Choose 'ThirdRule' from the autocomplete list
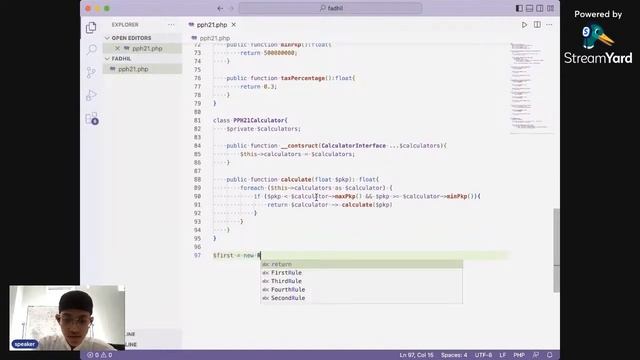Viewport: 640px width, 360px height. (x=362, y=281)
